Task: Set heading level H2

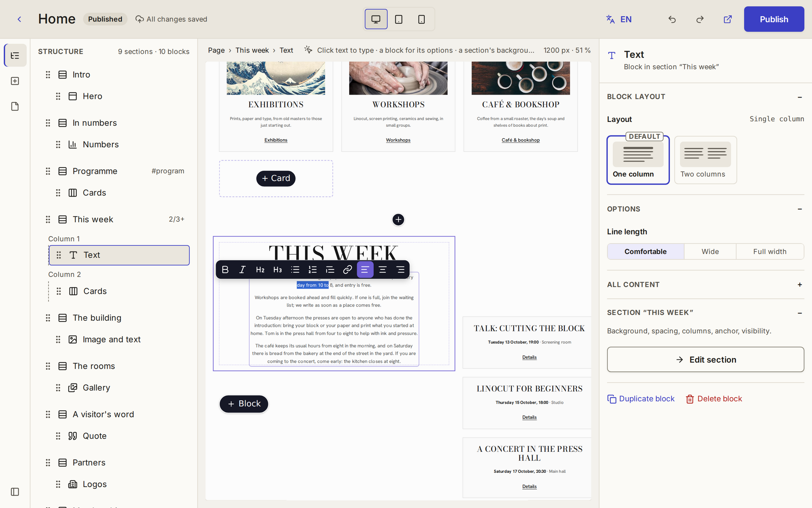Action: [x=260, y=270]
